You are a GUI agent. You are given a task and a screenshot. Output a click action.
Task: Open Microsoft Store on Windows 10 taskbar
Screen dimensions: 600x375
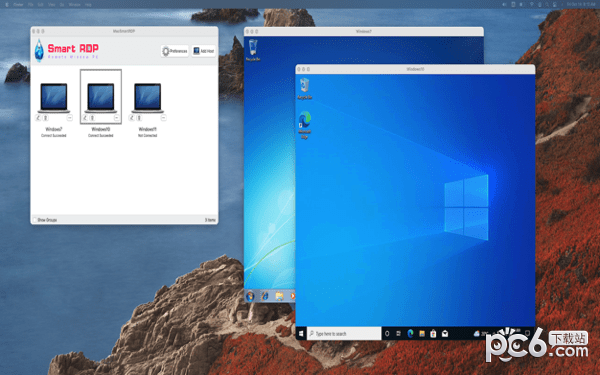tap(433, 334)
